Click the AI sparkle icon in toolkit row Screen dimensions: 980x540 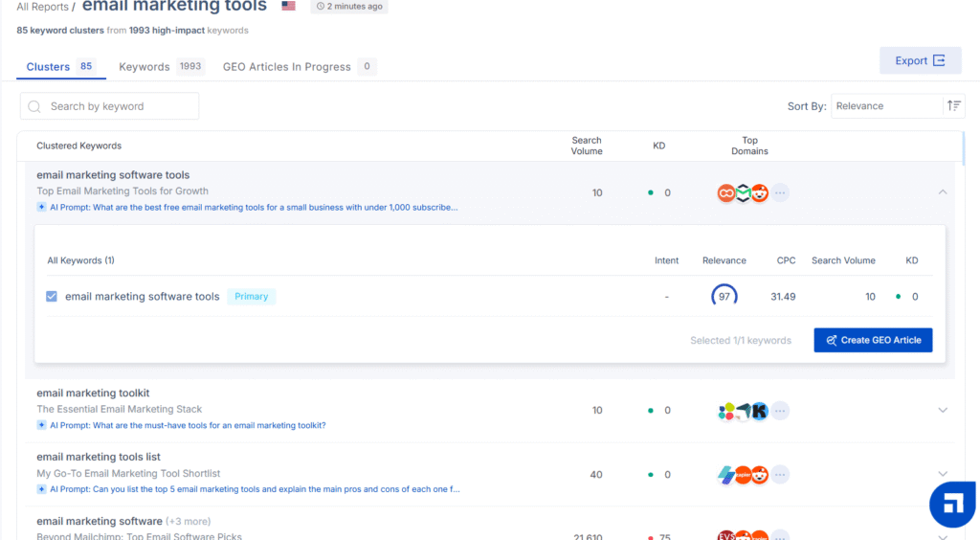(41, 425)
